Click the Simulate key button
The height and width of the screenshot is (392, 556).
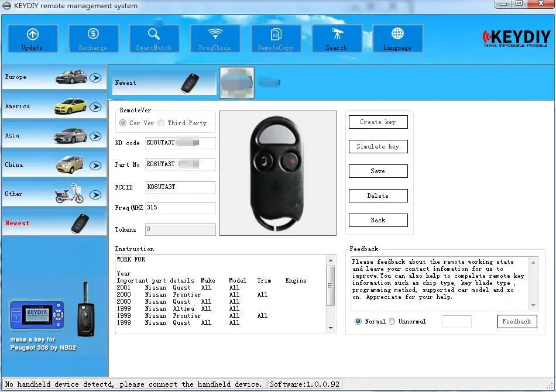click(378, 146)
